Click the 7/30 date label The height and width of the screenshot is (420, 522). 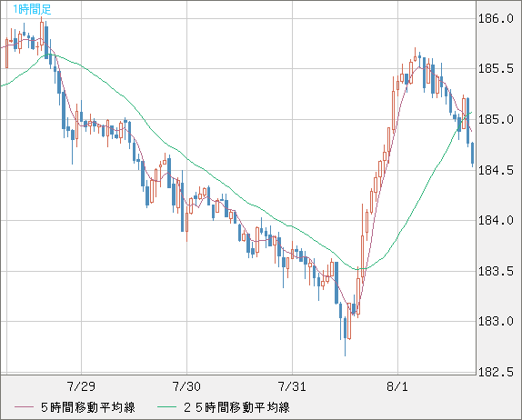186,386
